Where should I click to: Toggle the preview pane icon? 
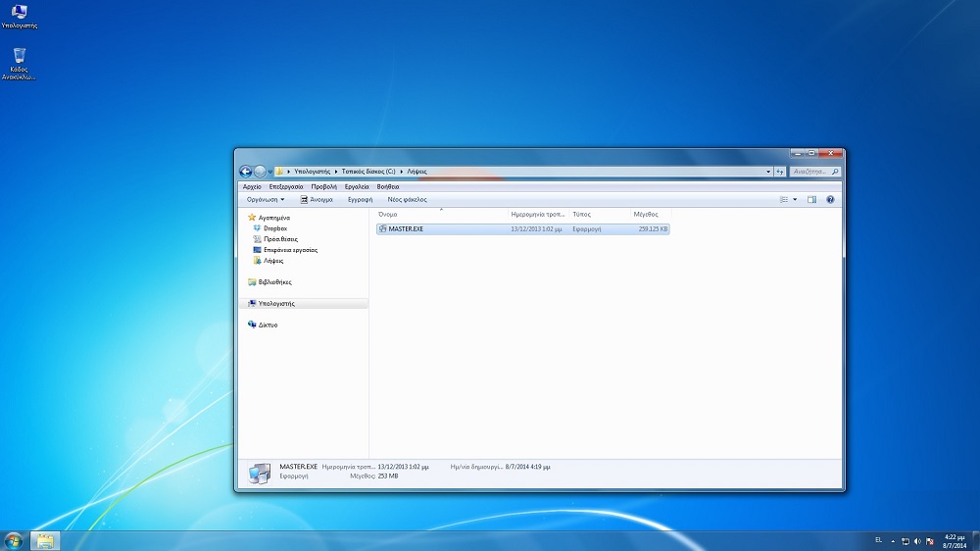click(811, 199)
